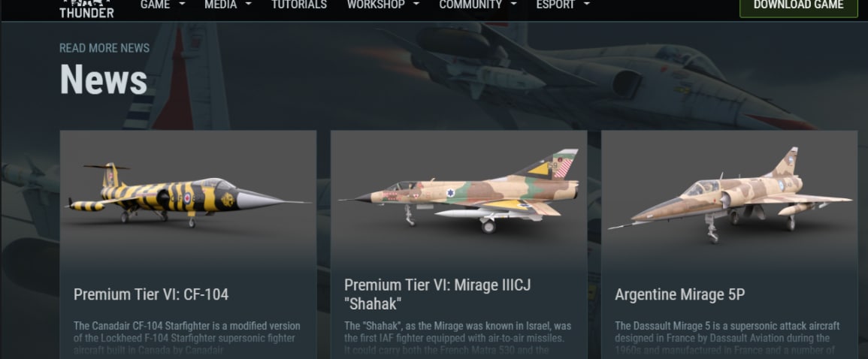
Task: Open the GAME menu
Action: coord(155,5)
